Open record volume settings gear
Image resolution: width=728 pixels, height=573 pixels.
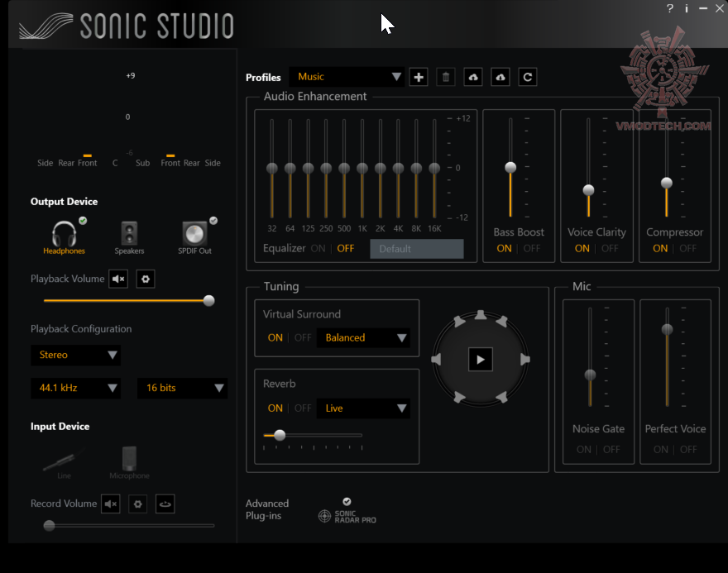click(138, 504)
